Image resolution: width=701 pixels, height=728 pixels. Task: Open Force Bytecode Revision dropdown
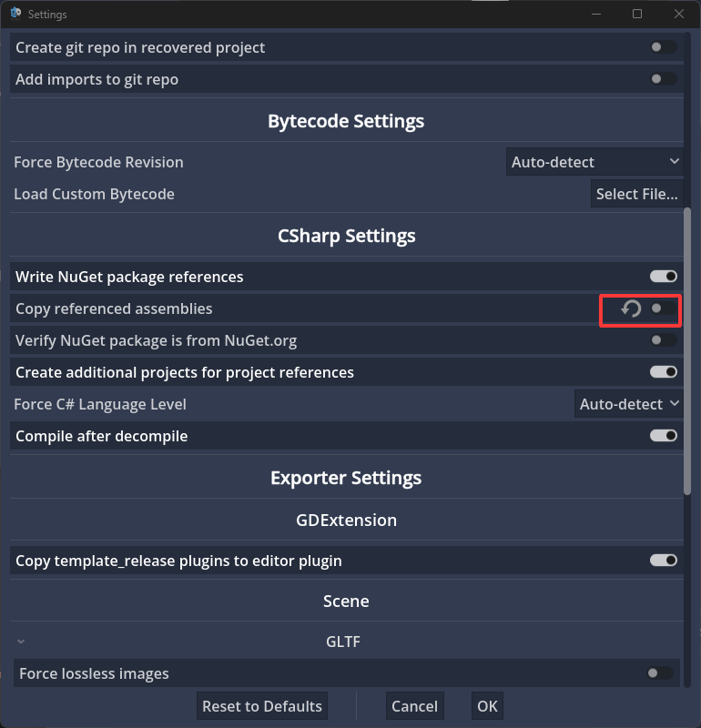pyautogui.click(x=594, y=162)
